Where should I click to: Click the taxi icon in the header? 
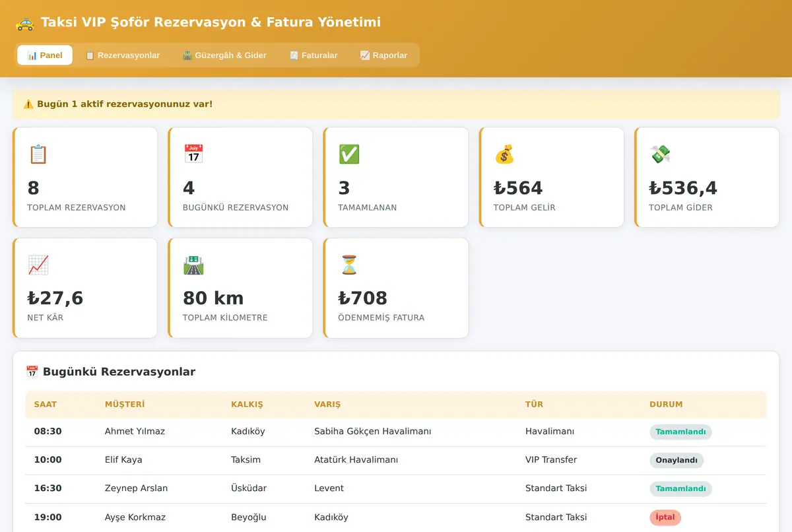pos(24,23)
